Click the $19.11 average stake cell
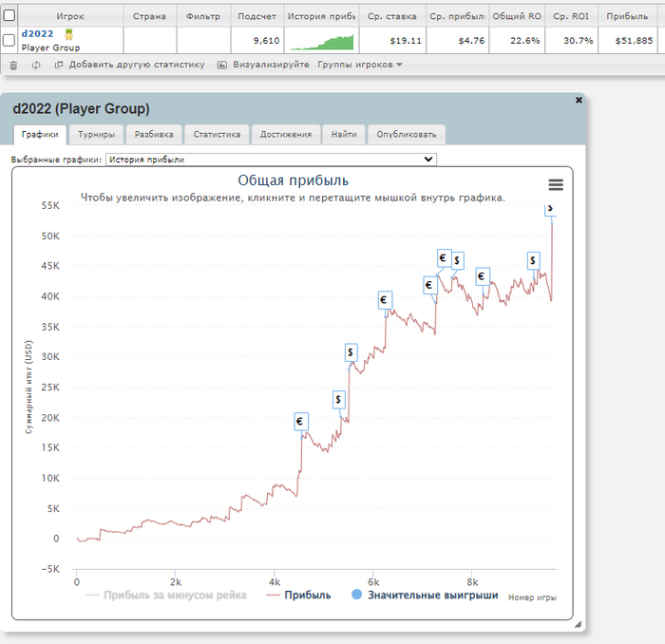Image resolution: width=665 pixels, height=644 pixels. pos(392,41)
